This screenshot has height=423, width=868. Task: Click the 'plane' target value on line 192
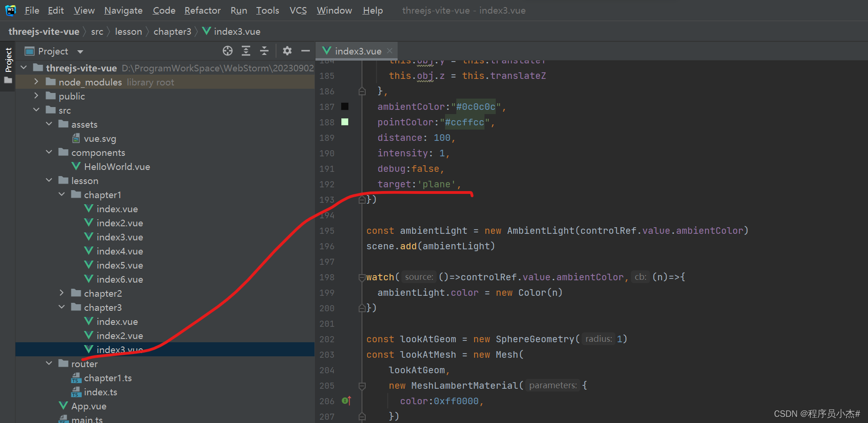click(x=437, y=184)
